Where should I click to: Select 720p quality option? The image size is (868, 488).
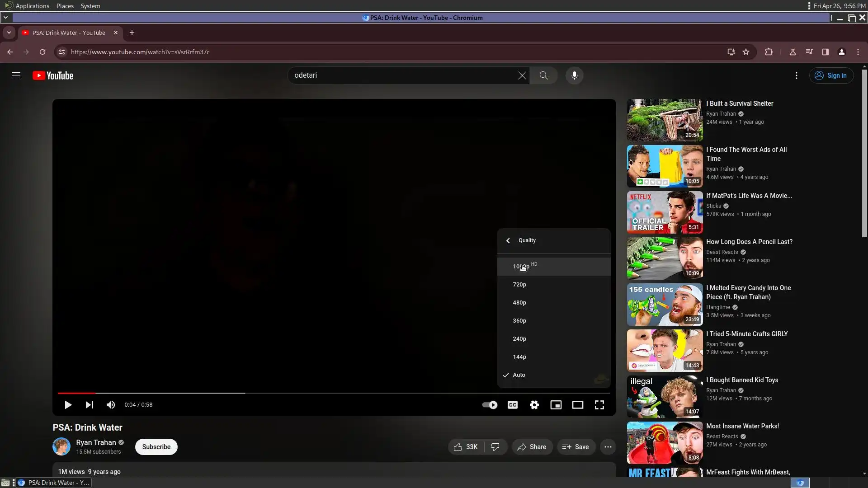[x=519, y=285]
